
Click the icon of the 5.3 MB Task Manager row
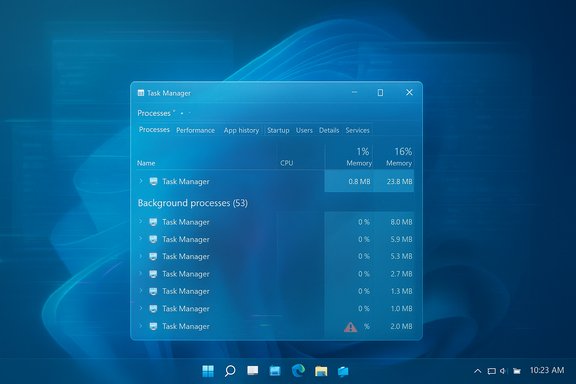tap(154, 256)
